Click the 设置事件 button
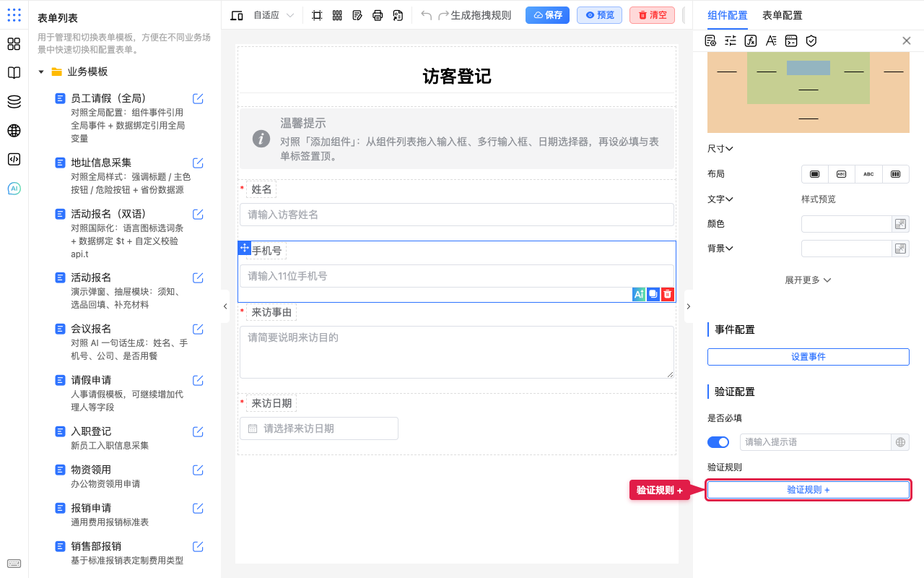This screenshot has width=924, height=578. point(808,357)
